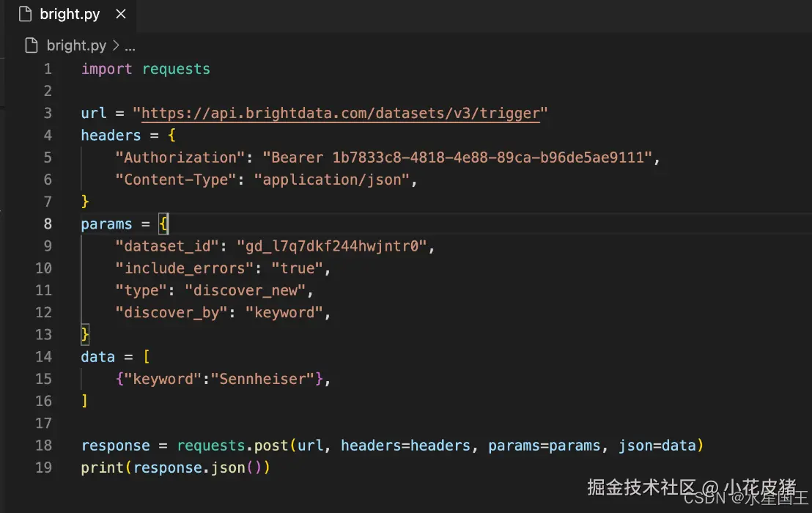Click the "dataset_id" key string
This screenshot has width=812, height=513.
coord(167,246)
